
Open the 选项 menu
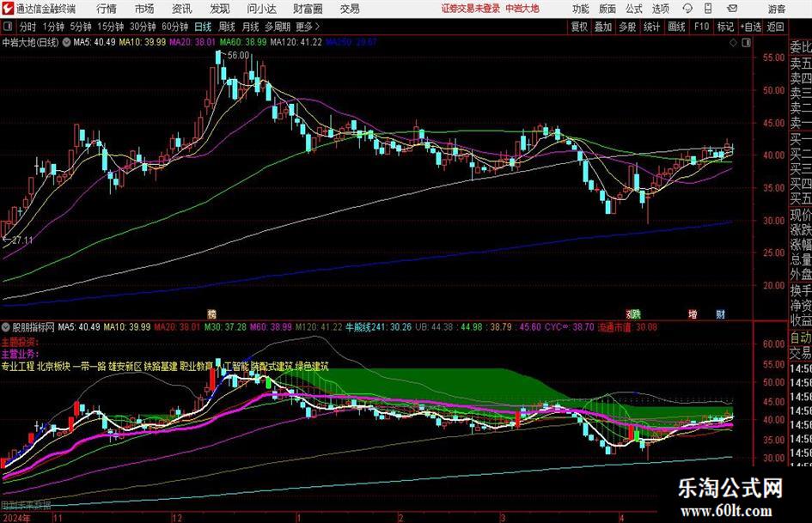661,9
